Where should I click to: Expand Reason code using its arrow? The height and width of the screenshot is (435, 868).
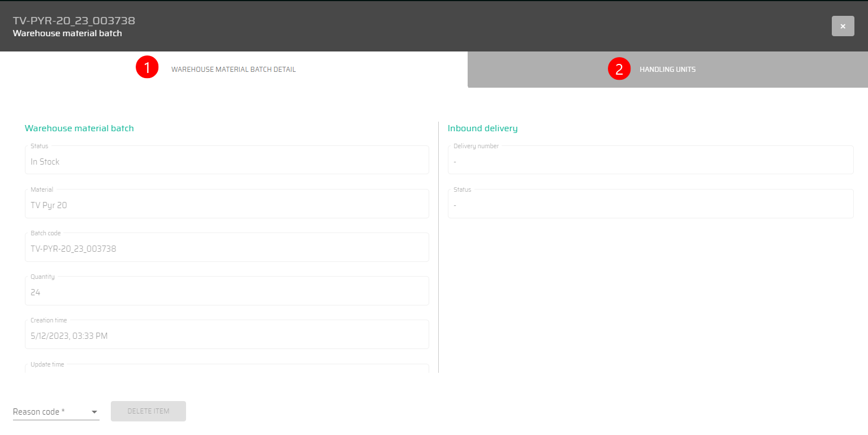(x=94, y=412)
